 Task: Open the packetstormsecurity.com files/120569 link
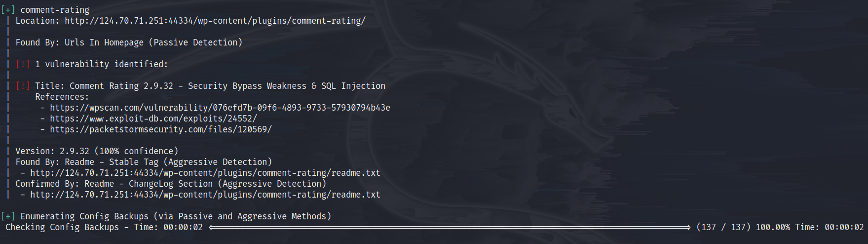click(160, 129)
